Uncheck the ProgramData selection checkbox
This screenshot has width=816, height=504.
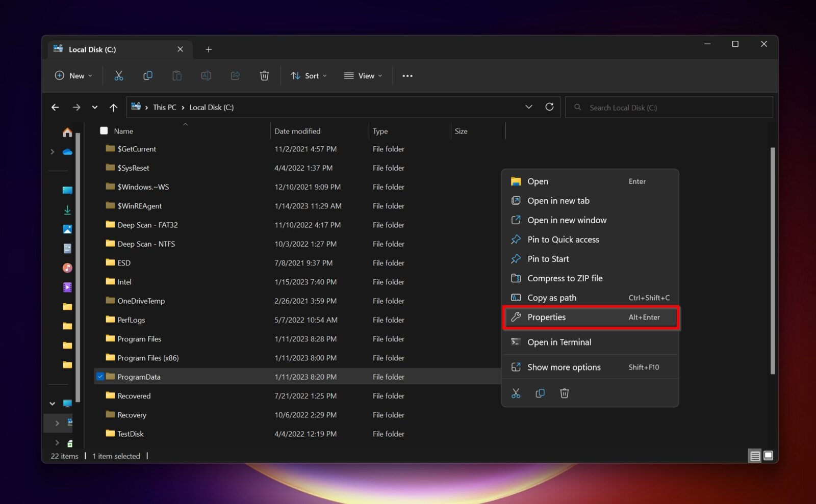click(100, 377)
